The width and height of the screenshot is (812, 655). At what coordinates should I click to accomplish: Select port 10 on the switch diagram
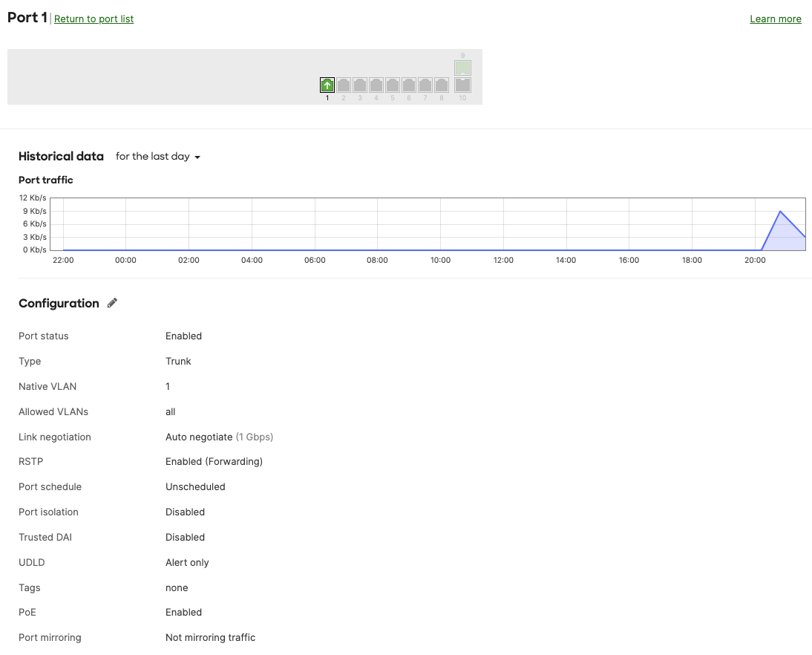pyautogui.click(x=462, y=85)
